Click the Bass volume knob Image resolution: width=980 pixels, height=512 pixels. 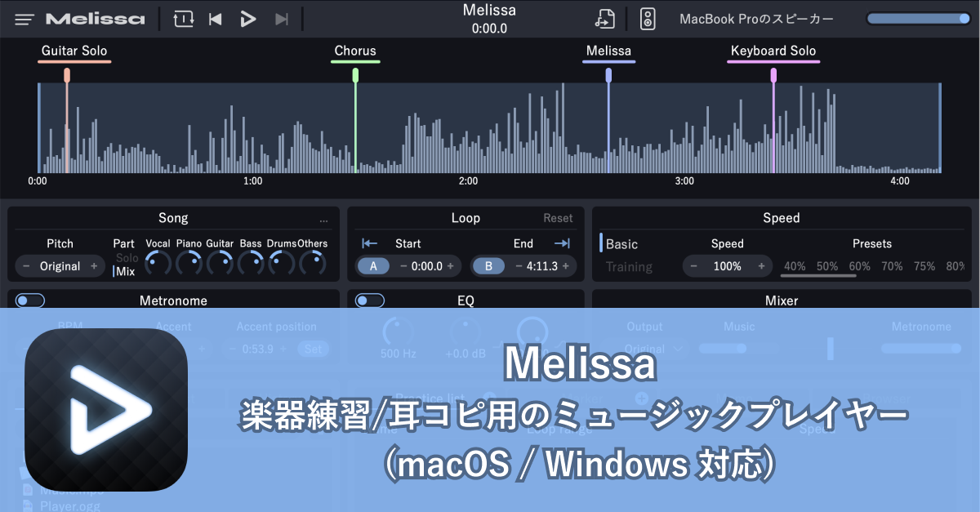251,263
